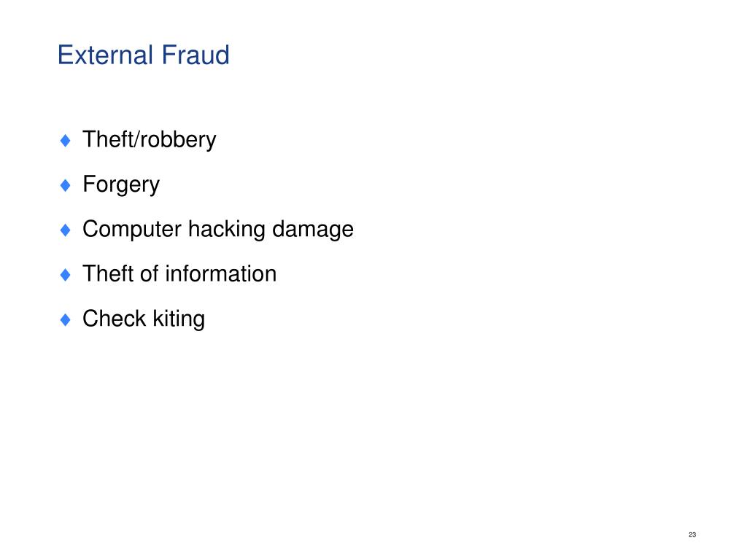The width and height of the screenshot is (747, 560).
Task: Select the Theft/robbery bullet text
Action: 149,140
